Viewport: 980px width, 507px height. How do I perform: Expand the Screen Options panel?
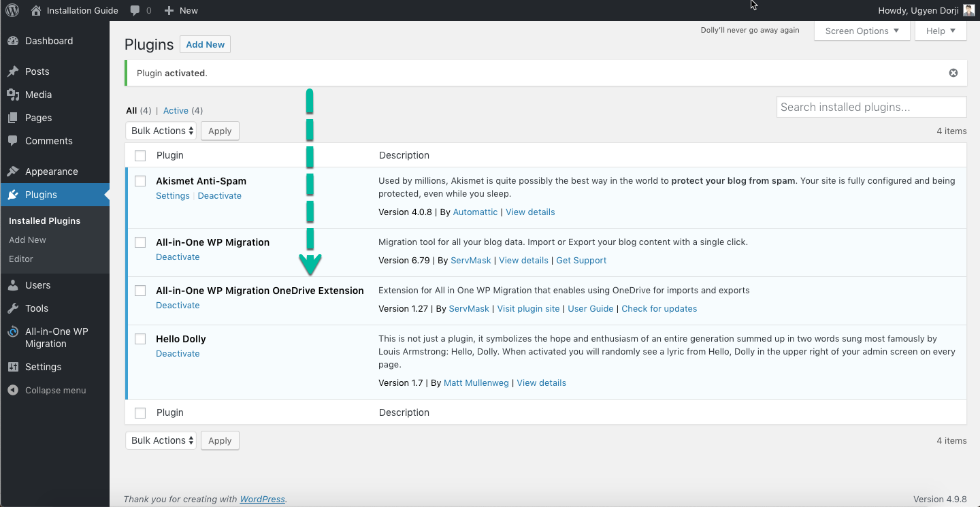862,31
